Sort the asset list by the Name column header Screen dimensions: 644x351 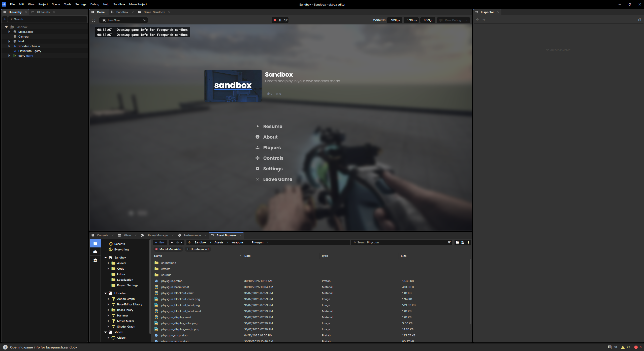tap(158, 256)
